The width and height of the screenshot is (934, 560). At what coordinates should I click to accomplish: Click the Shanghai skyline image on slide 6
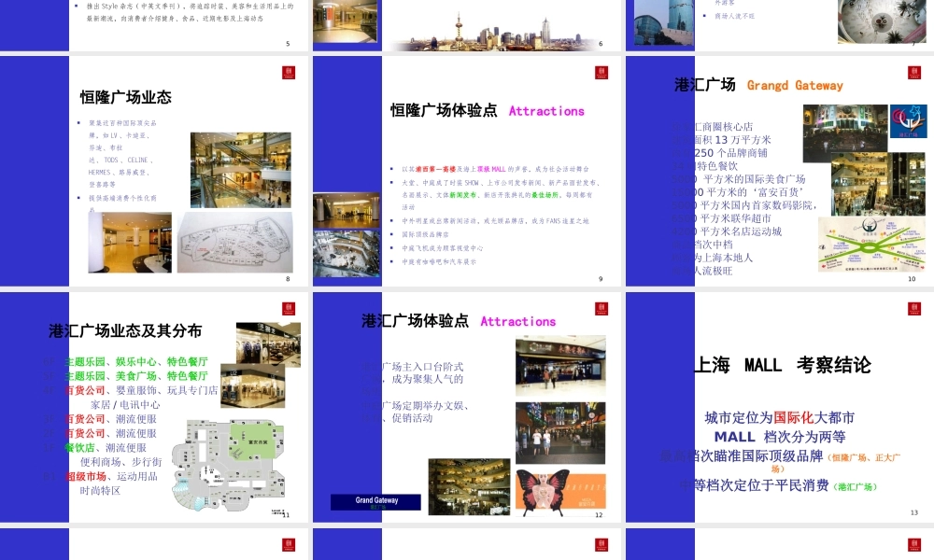(496, 33)
